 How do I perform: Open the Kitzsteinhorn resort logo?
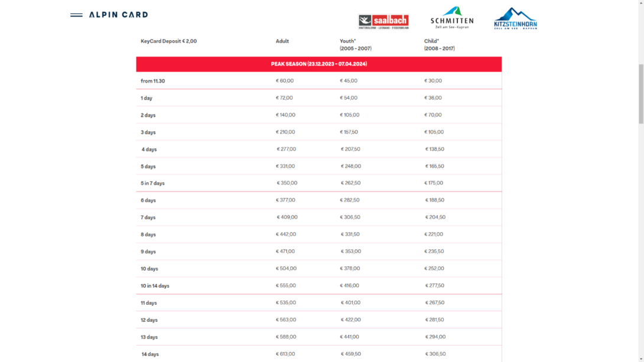point(515,18)
